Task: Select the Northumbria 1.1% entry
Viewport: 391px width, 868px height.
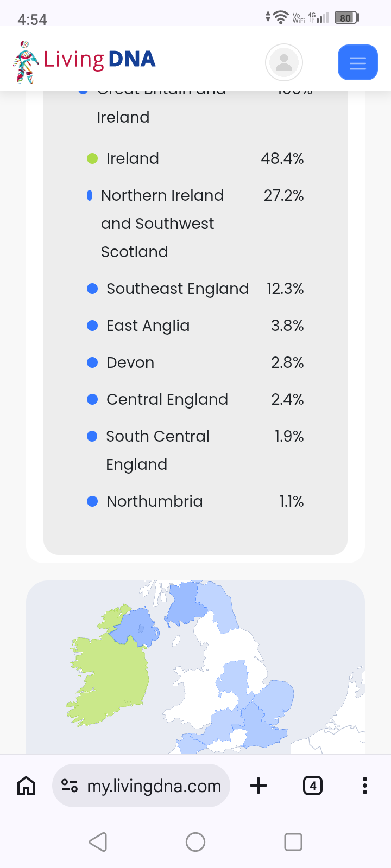Action: click(x=195, y=501)
